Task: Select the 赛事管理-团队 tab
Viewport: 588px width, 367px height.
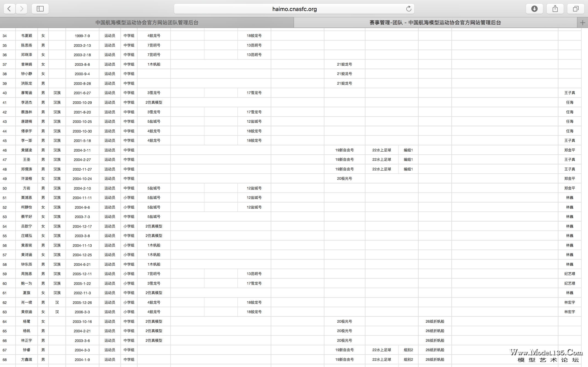Action: point(435,22)
